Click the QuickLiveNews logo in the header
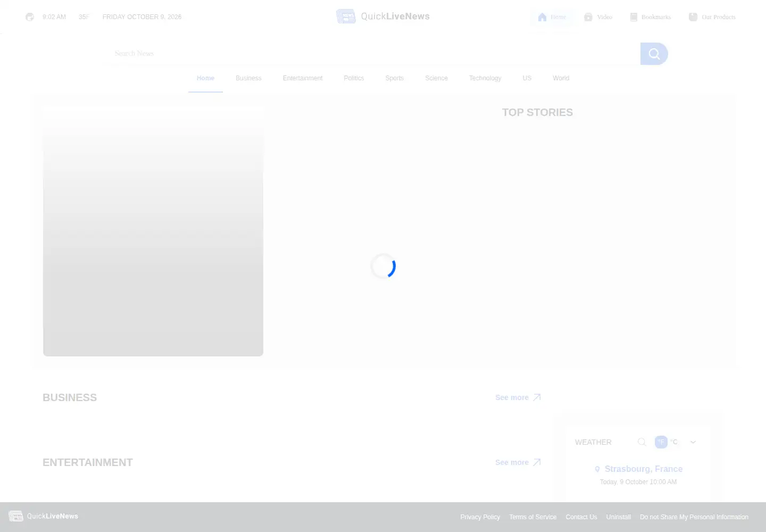This screenshot has height=532, width=766. coord(383,16)
